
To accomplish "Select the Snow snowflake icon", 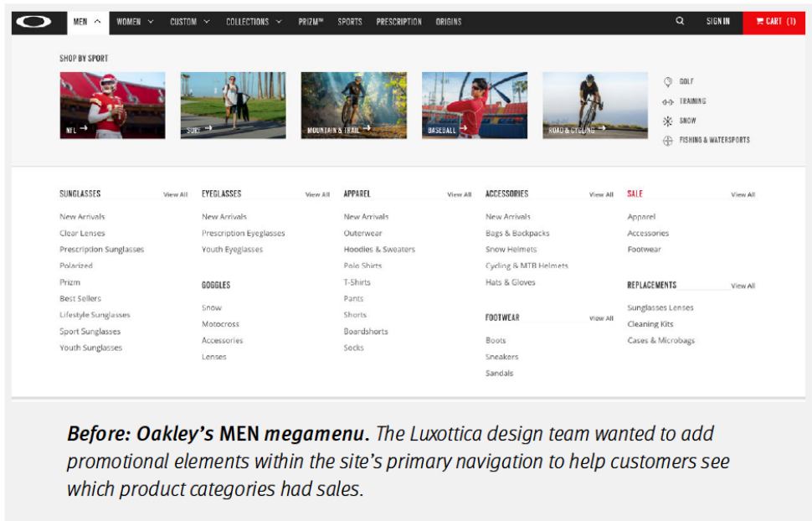I will click(x=668, y=121).
